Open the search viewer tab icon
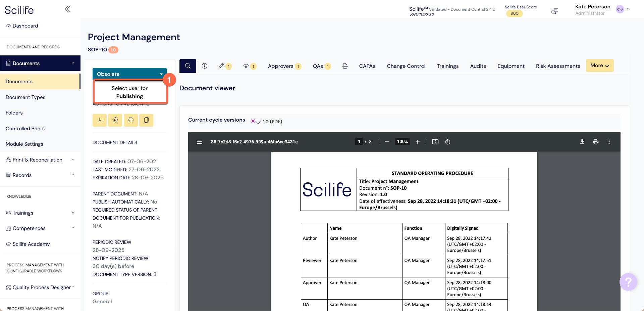The width and height of the screenshot is (644, 311). [x=188, y=66]
